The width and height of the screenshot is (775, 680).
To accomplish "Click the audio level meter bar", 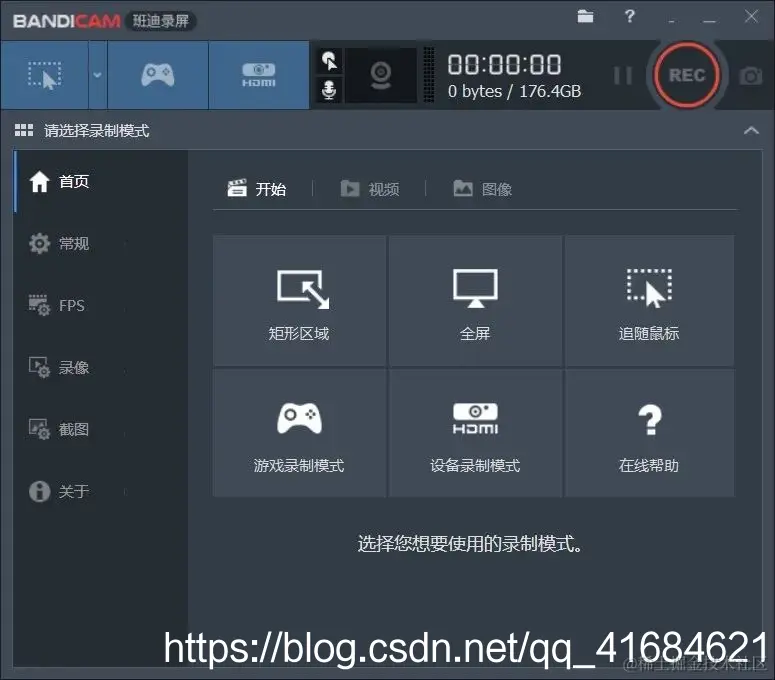I will (x=429, y=75).
